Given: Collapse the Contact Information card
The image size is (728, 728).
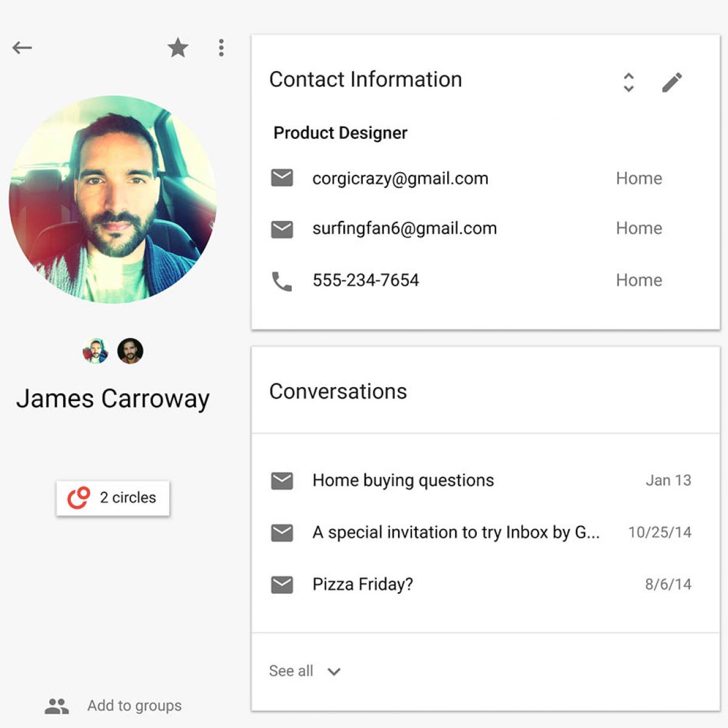Looking at the screenshot, I should (x=629, y=82).
